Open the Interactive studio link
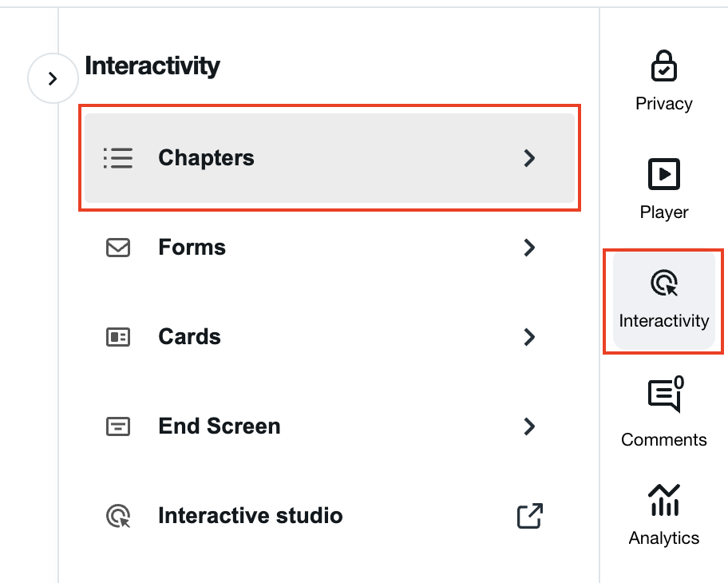The image size is (728, 583). click(x=330, y=516)
